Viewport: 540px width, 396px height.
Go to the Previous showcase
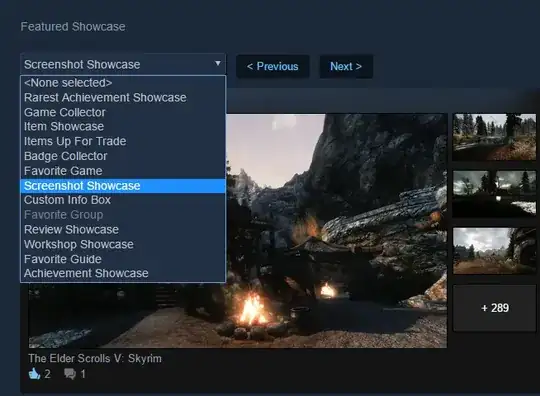pos(272,66)
